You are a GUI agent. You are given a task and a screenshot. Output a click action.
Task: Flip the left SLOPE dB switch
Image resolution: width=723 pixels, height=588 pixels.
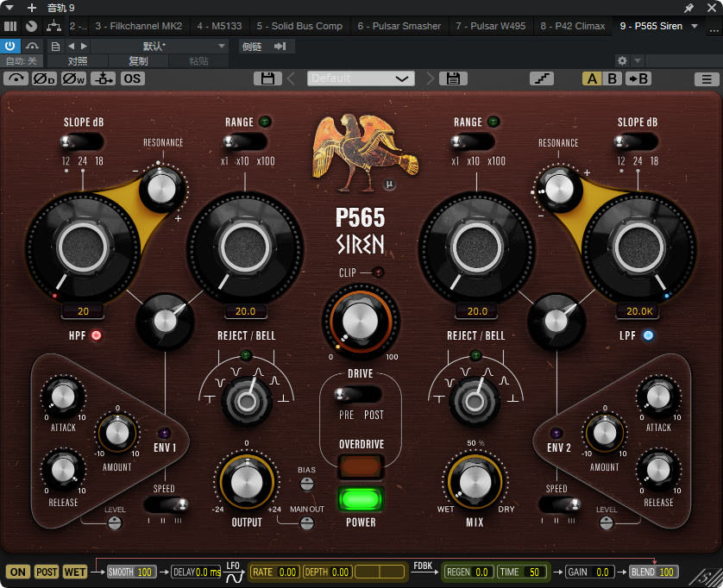pyautogui.click(x=82, y=141)
